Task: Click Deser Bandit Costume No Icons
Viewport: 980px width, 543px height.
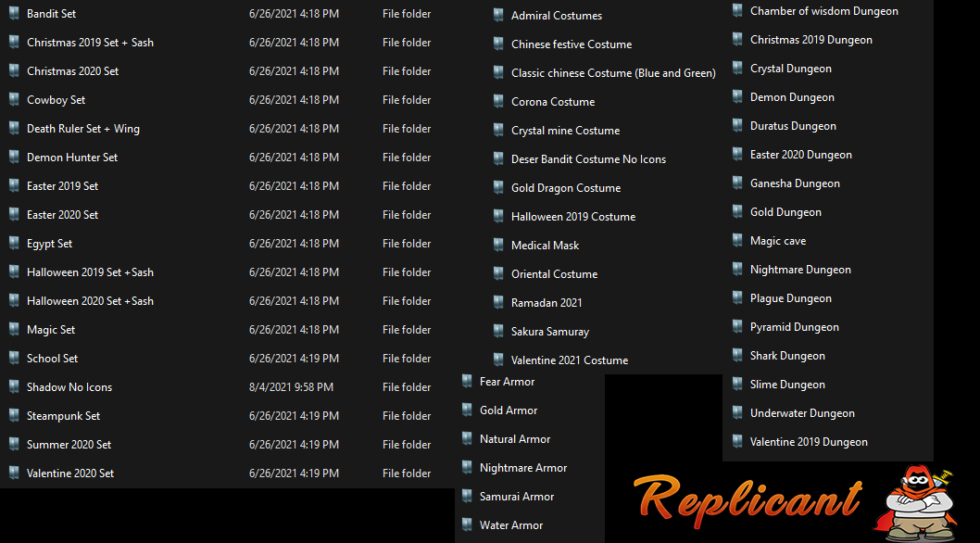Action: coord(588,158)
